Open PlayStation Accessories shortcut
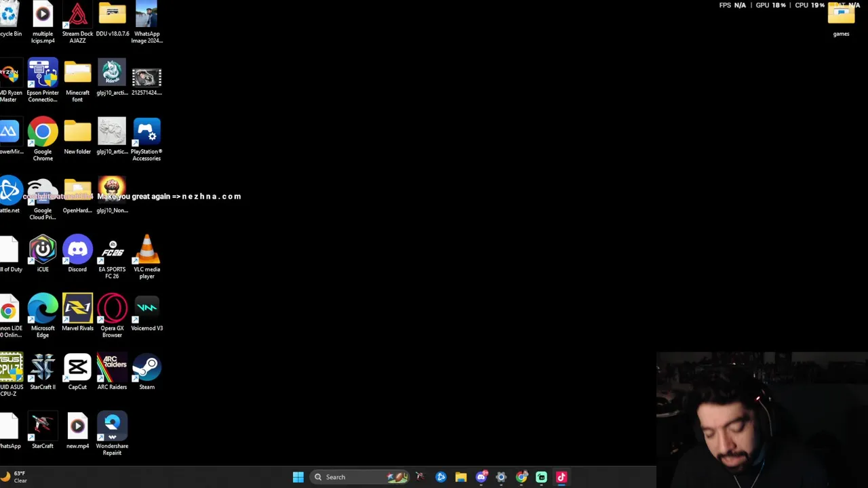This screenshot has height=488, width=868. click(146, 140)
